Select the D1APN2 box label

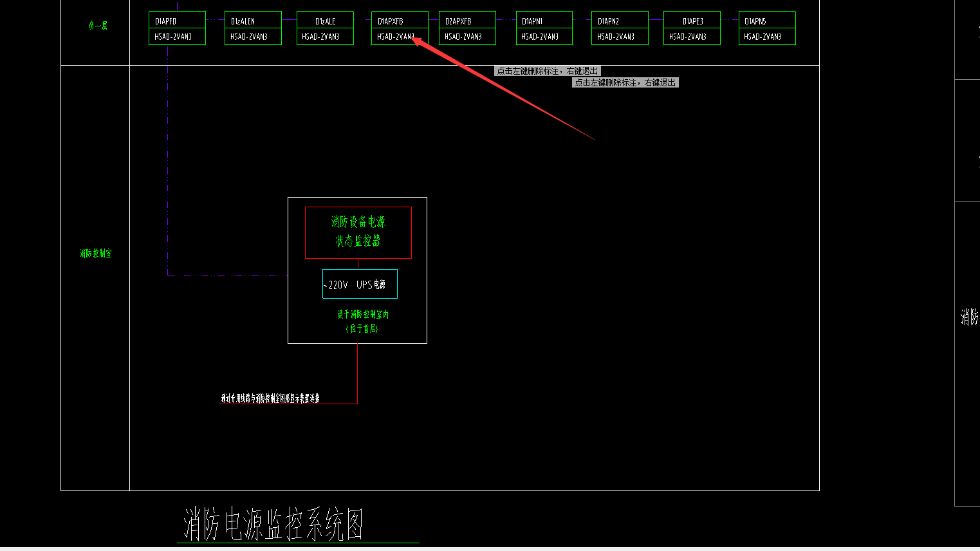[608, 21]
